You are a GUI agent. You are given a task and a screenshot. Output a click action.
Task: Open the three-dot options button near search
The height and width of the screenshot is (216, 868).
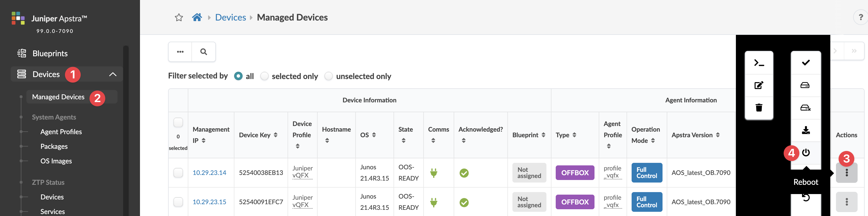(x=180, y=52)
